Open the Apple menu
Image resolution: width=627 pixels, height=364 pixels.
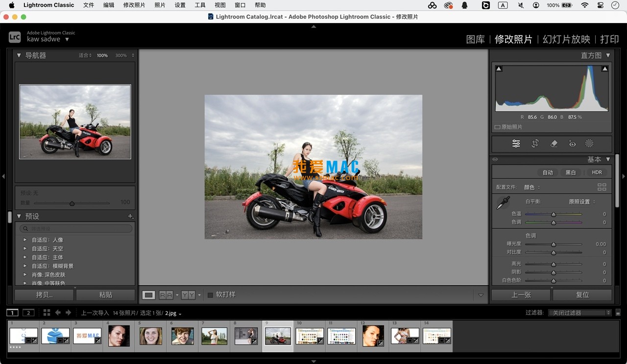pos(12,5)
